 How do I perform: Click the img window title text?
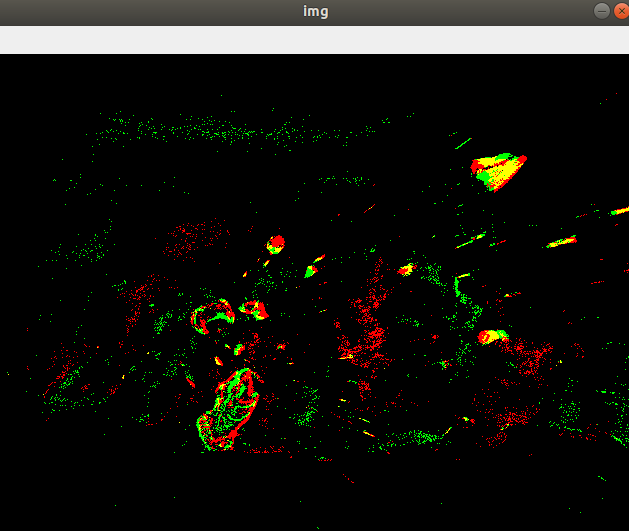click(x=316, y=11)
